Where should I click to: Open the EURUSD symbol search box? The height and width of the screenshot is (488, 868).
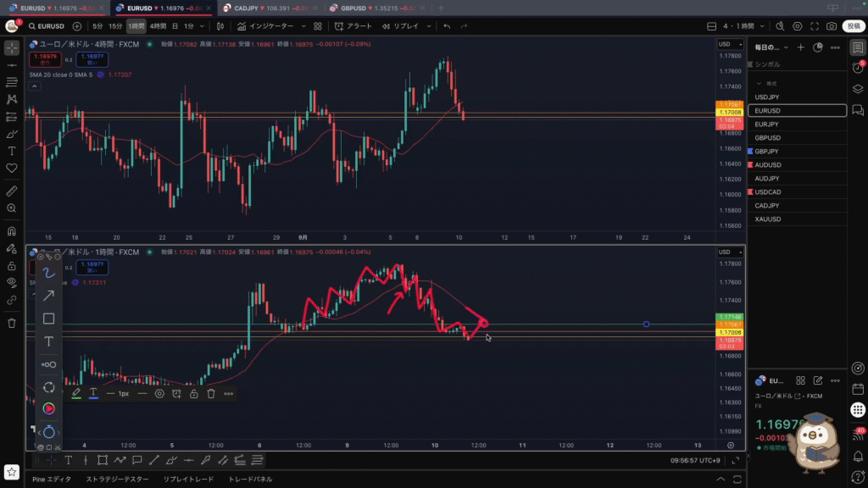click(47, 26)
